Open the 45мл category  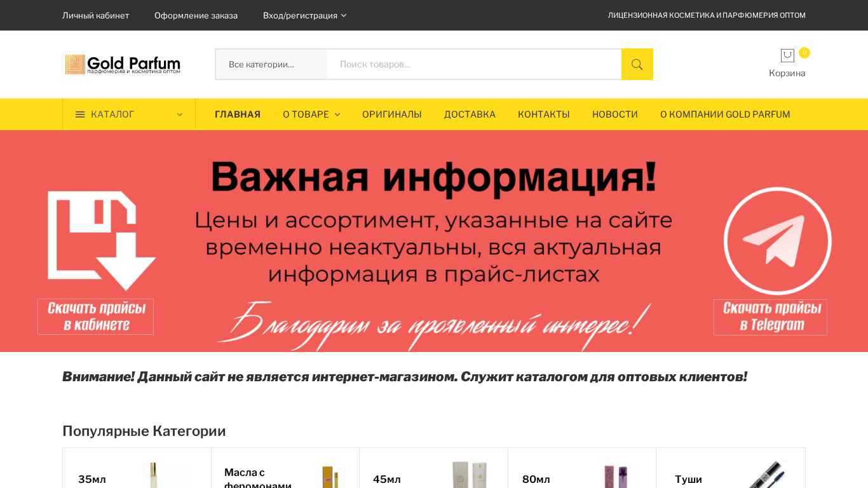387,479
